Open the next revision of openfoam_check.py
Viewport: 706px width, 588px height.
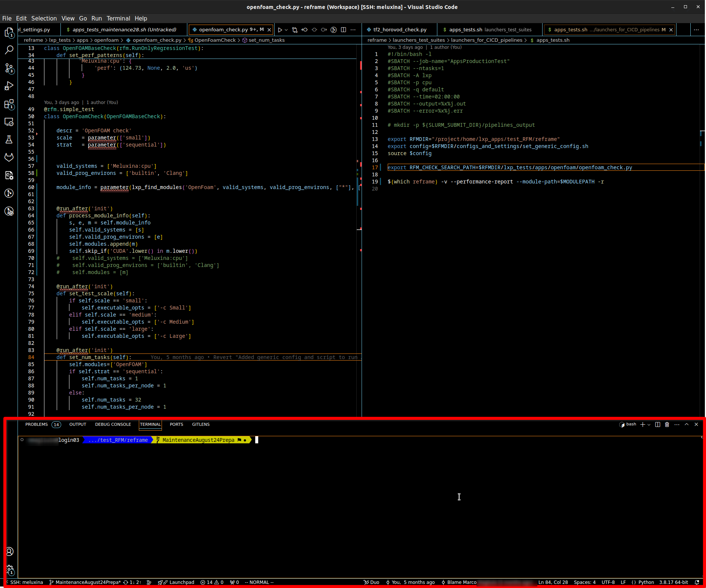[x=324, y=30]
